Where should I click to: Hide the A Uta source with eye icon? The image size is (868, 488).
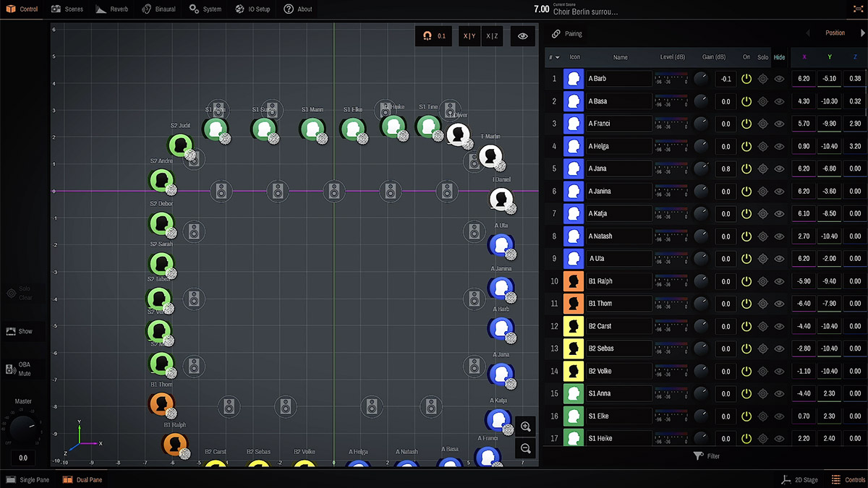pos(779,259)
